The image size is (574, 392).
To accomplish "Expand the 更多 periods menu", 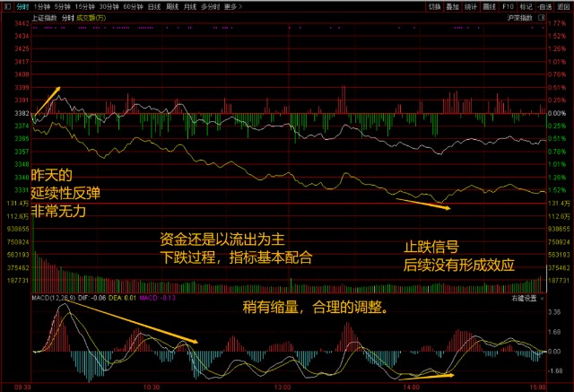I will (x=233, y=6).
